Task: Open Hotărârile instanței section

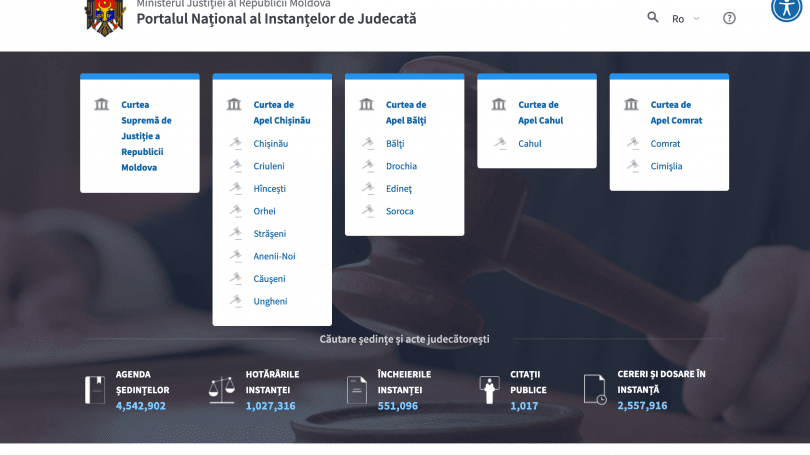Action: 272,382
